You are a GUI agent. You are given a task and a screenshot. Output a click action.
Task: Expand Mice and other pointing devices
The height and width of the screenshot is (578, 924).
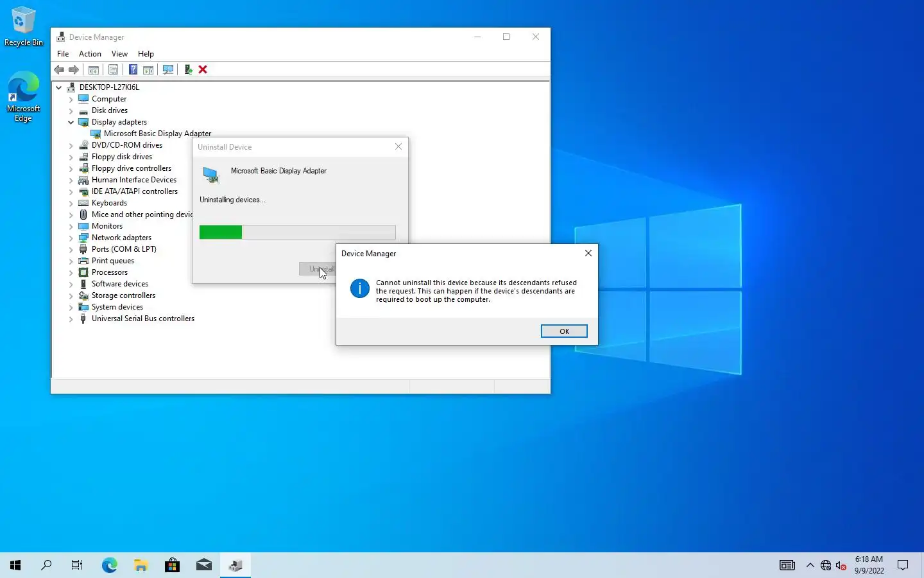click(71, 215)
